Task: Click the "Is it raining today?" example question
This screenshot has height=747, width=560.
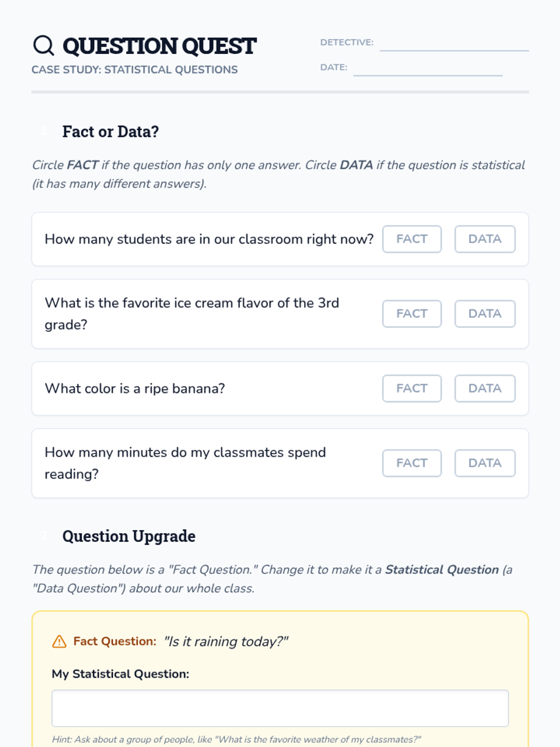Action: pos(226,641)
